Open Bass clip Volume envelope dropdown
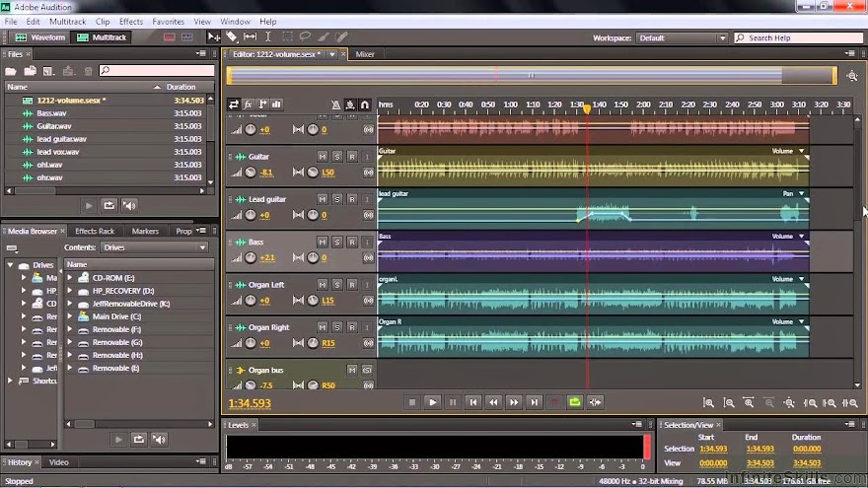The image size is (868, 488). click(x=801, y=236)
